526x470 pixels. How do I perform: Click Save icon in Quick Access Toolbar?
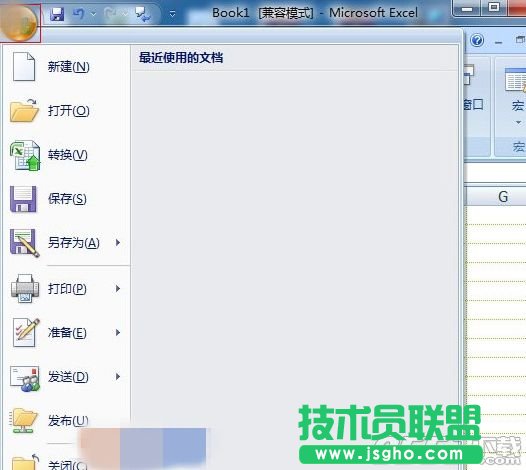(57, 14)
